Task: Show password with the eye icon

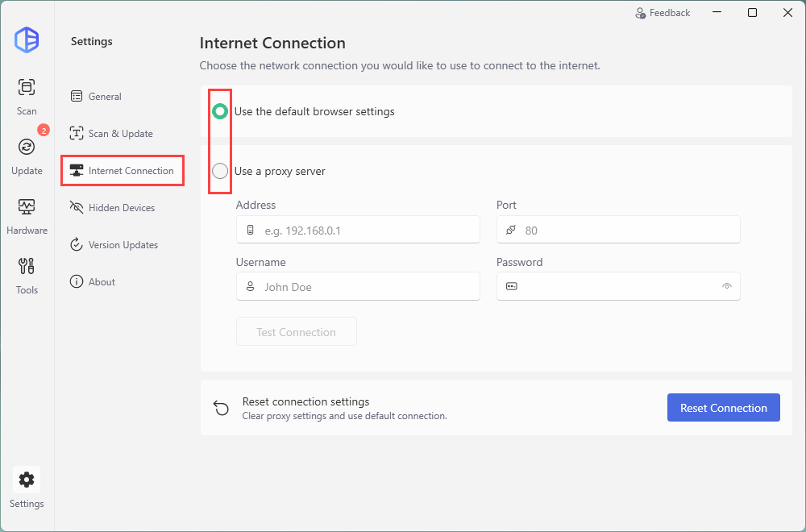Action: pos(726,286)
